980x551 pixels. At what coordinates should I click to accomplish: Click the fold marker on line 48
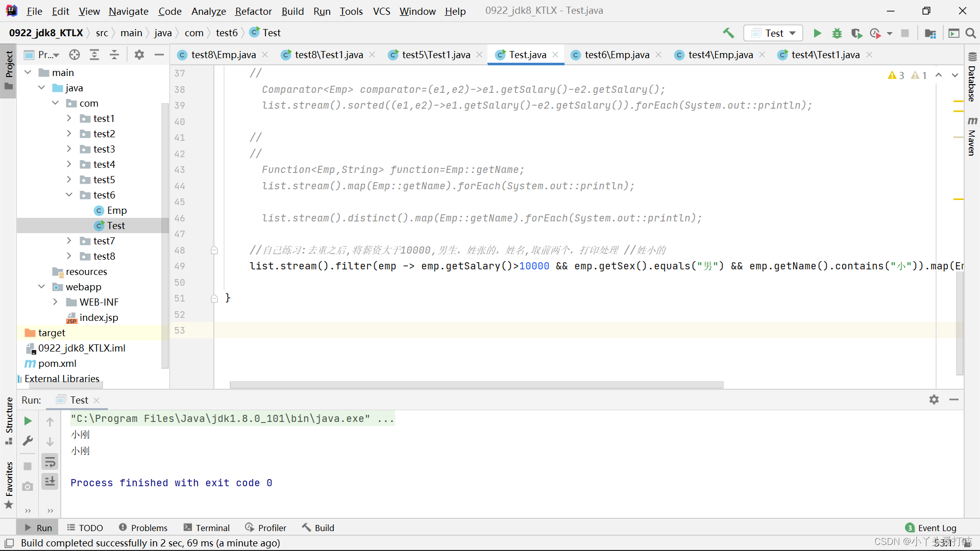click(214, 251)
